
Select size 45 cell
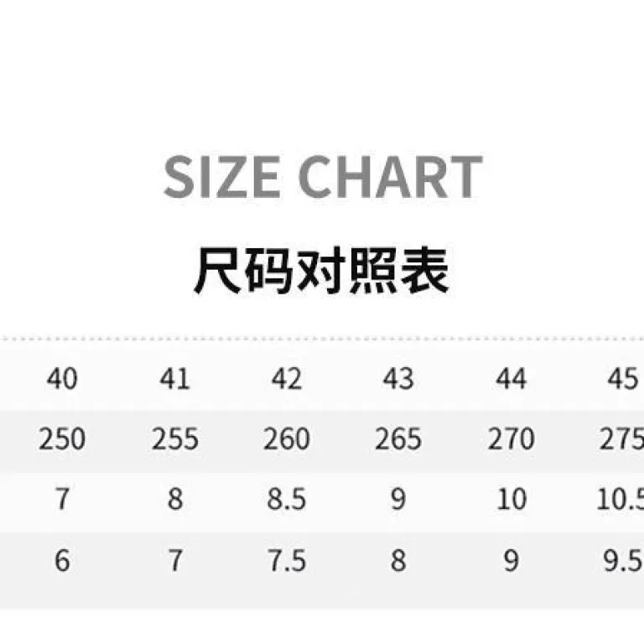pyautogui.click(x=623, y=379)
